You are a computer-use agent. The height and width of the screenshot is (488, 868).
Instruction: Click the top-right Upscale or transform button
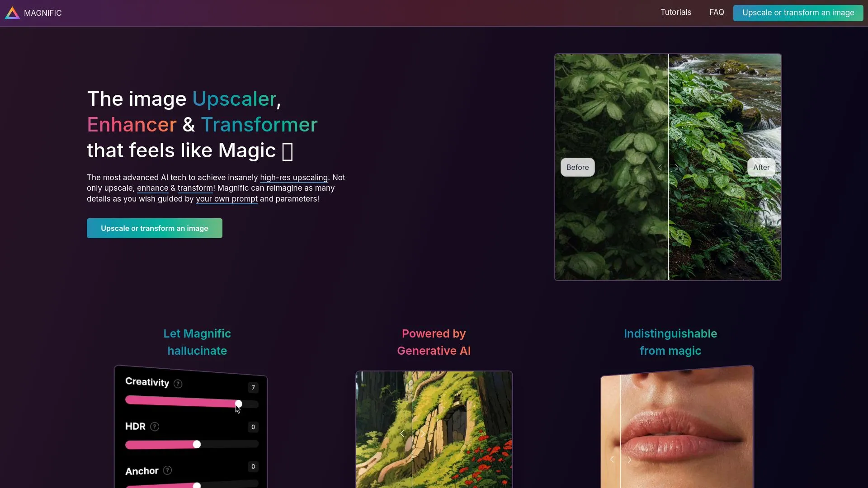798,13
